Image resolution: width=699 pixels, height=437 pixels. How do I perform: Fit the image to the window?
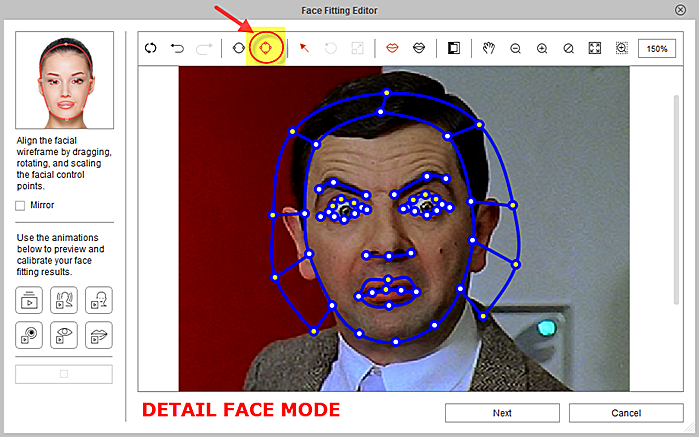click(595, 48)
